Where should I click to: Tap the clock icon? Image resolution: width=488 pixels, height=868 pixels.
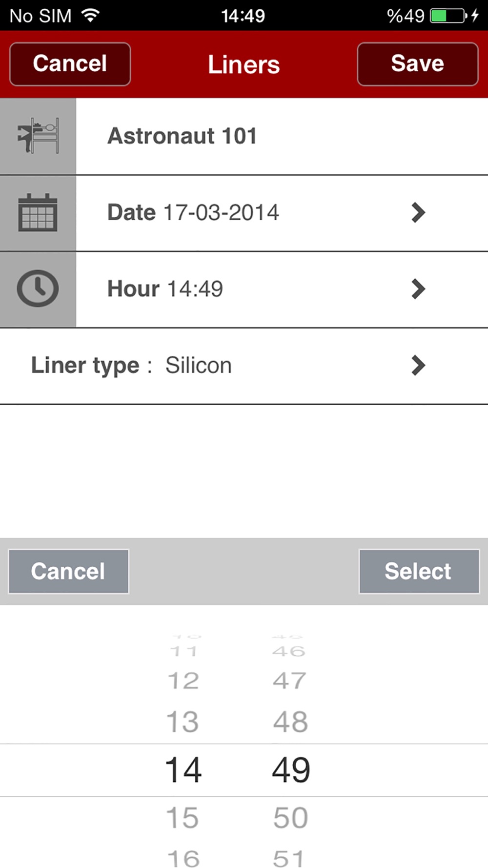pos(38,289)
